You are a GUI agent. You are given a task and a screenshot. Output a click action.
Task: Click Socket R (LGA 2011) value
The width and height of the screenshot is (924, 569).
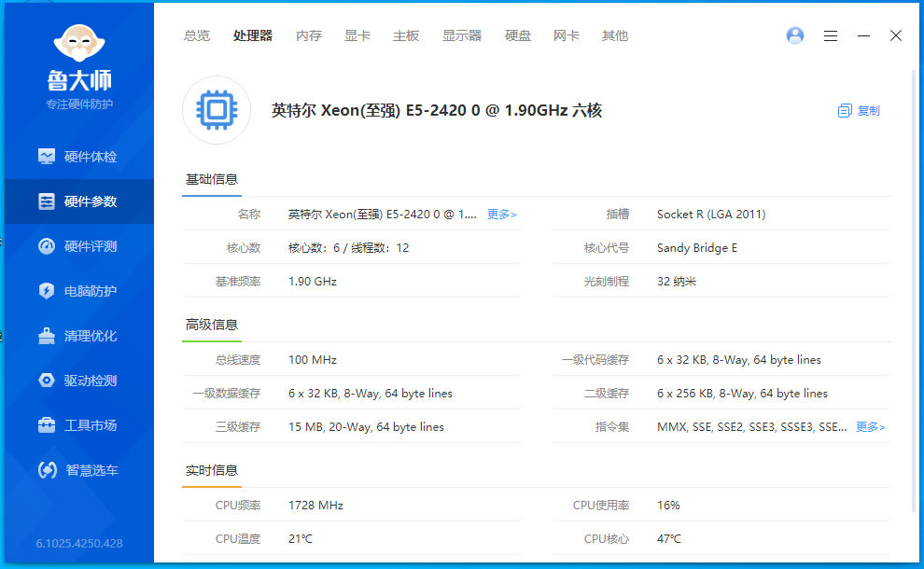tap(711, 215)
